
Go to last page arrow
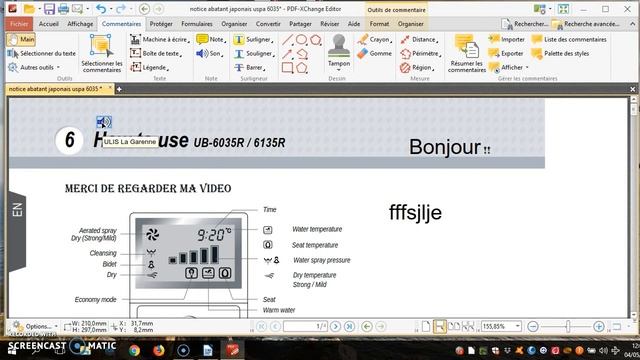tap(349, 326)
